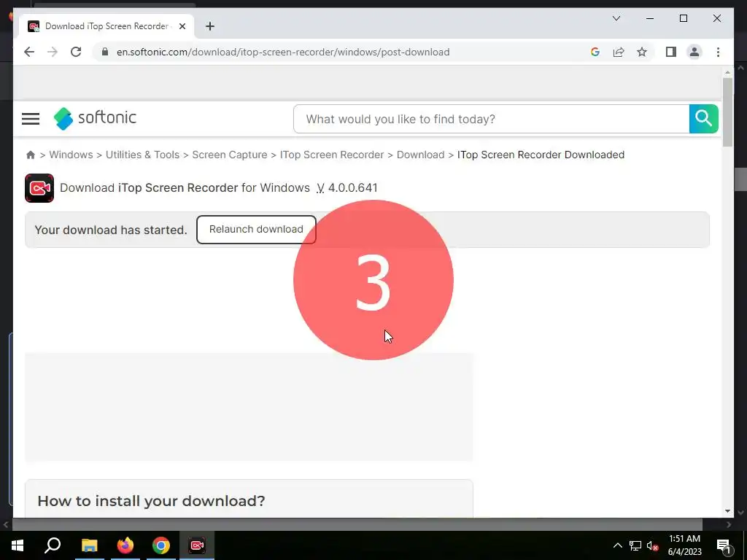Open the Chrome profile avatar
Image resolution: width=747 pixels, height=560 pixels.
[x=694, y=52]
